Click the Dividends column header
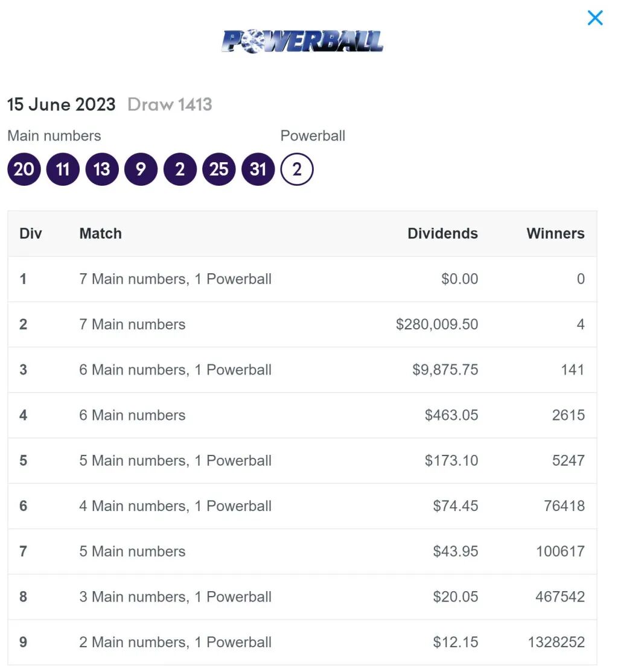This screenshot has width=618, height=672. tap(442, 233)
